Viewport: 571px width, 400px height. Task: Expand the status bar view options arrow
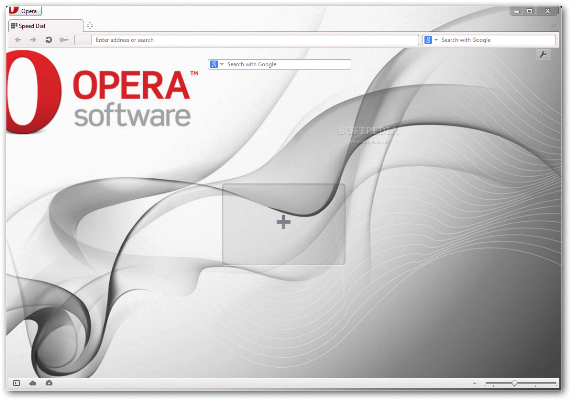pos(474,383)
